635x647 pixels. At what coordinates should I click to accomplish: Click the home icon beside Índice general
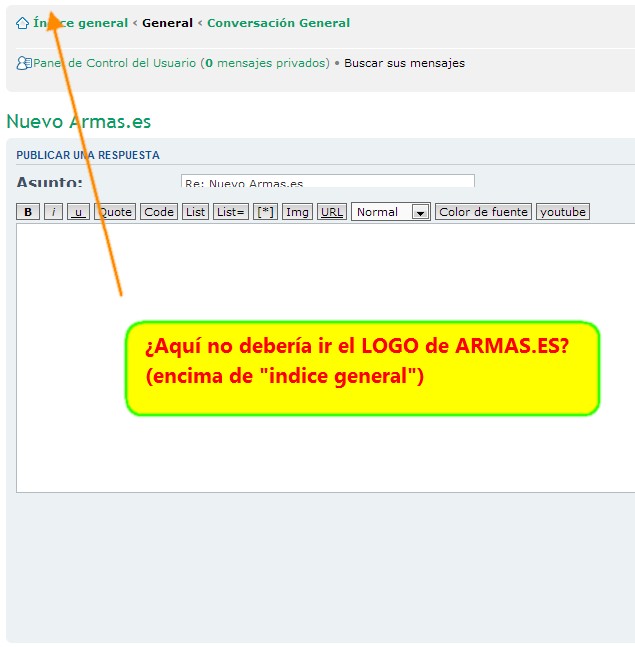point(22,23)
